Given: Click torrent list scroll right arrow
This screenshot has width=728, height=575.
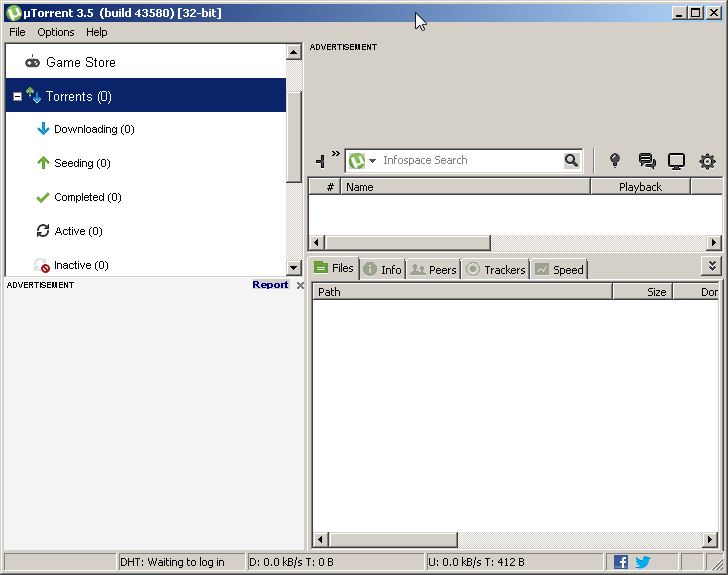Looking at the screenshot, I should pos(714,242).
